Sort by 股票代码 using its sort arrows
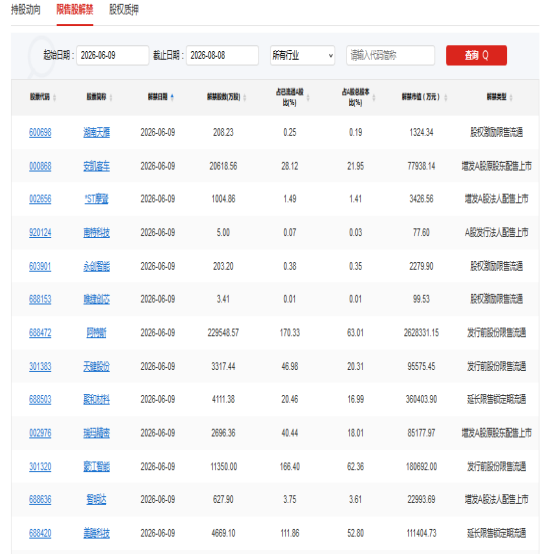This screenshot has height=555, width=554. (x=55, y=97)
